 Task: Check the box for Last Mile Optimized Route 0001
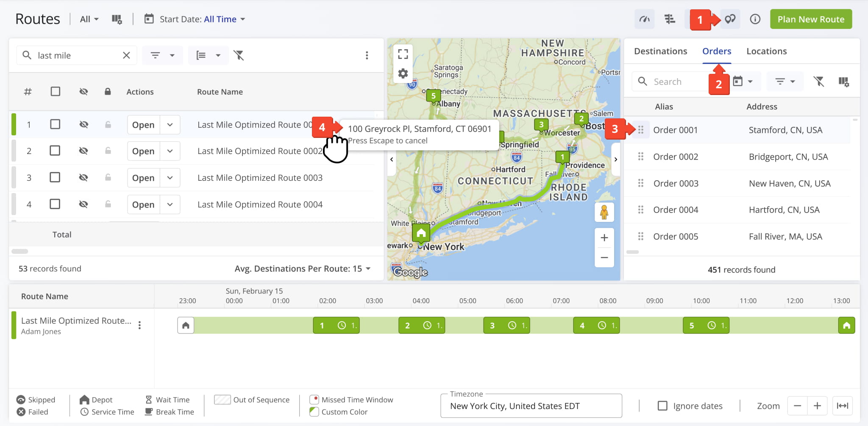tap(55, 124)
